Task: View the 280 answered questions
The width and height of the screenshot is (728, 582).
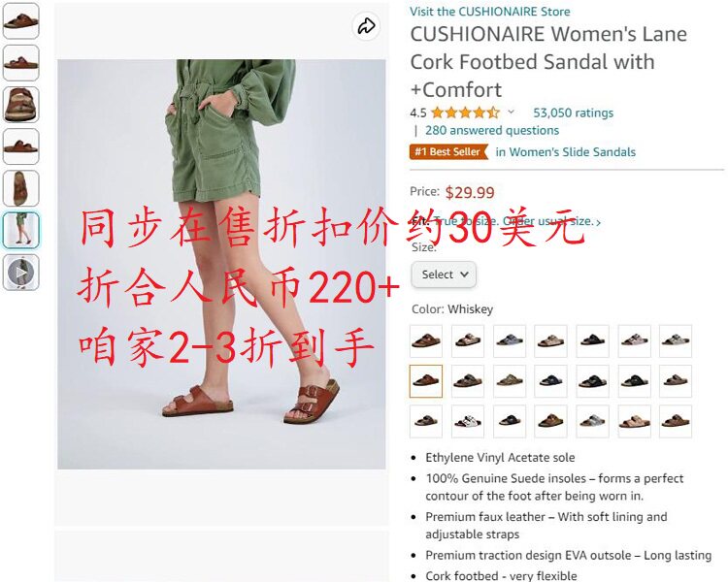Action: (492, 130)
